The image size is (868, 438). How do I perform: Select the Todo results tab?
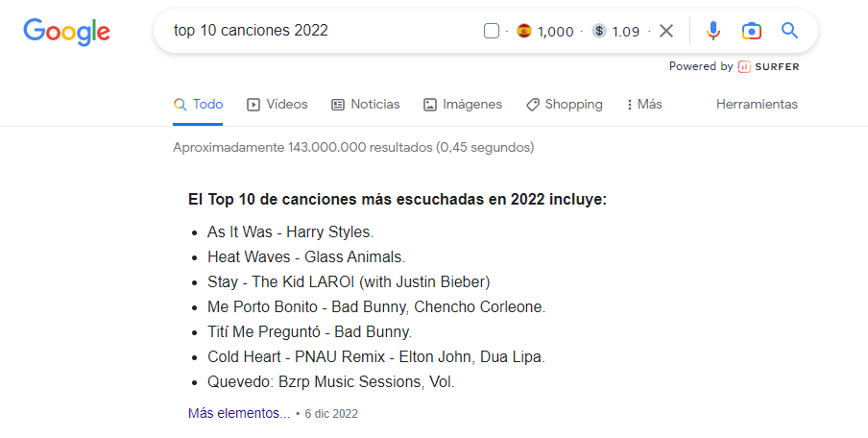198,104
